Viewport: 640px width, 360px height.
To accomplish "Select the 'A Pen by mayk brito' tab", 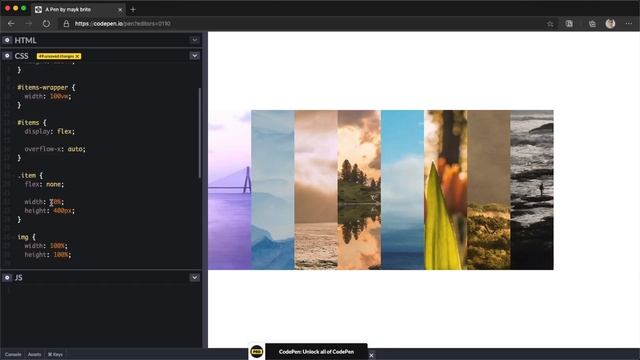I will [x=78, y=9].
